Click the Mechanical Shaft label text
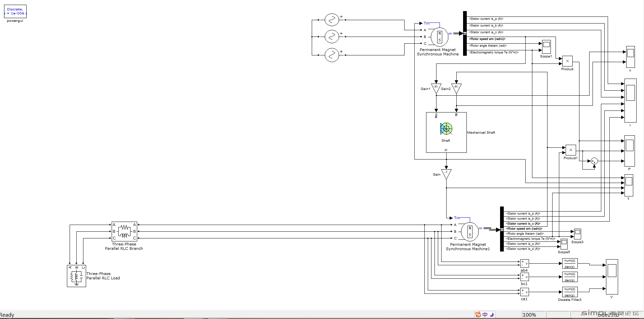 481,133
